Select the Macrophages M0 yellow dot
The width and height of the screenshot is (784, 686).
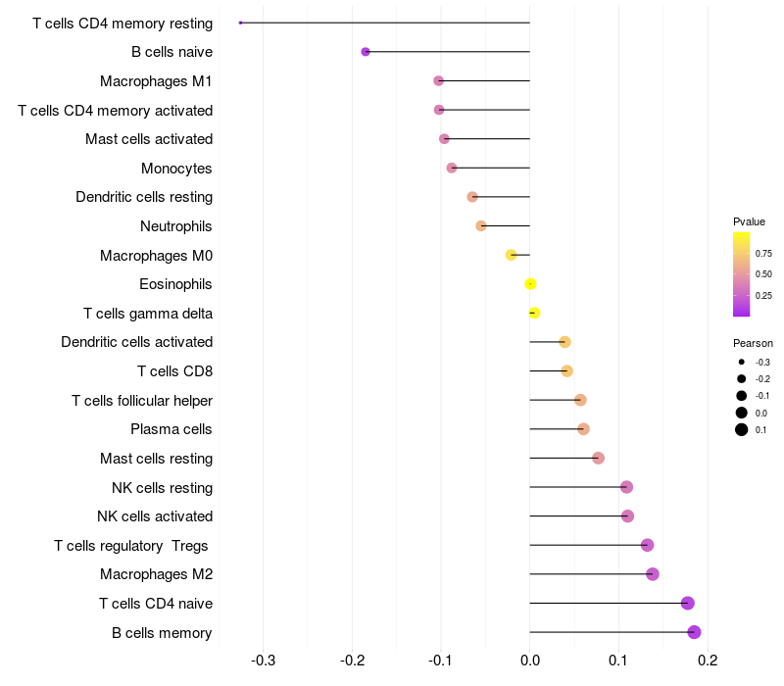pyautogui.click(x=511, y=255)
